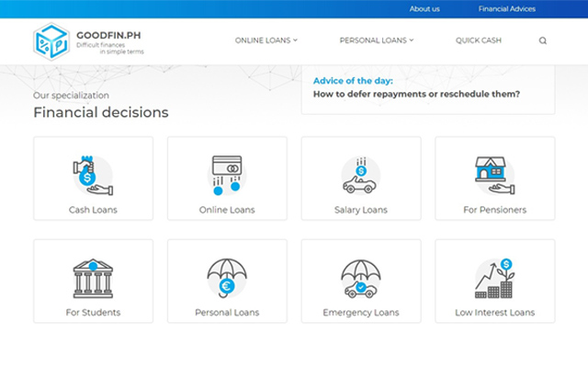
Task: Open the Financial Advices link
Action: coord(507,8)
